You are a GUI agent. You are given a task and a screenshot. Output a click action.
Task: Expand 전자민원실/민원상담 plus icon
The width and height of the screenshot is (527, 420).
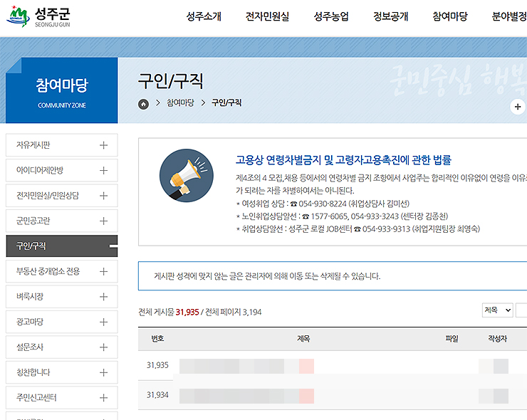pos(103,196)
